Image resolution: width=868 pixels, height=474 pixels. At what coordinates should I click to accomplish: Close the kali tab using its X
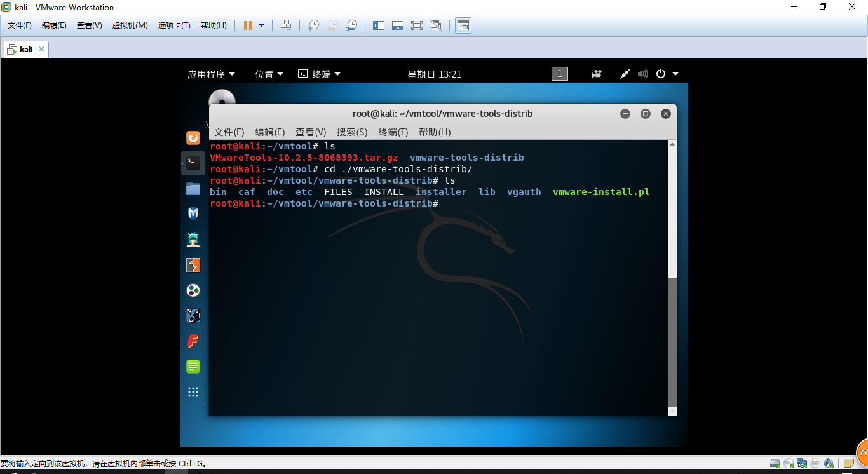(x=41, y=49)
